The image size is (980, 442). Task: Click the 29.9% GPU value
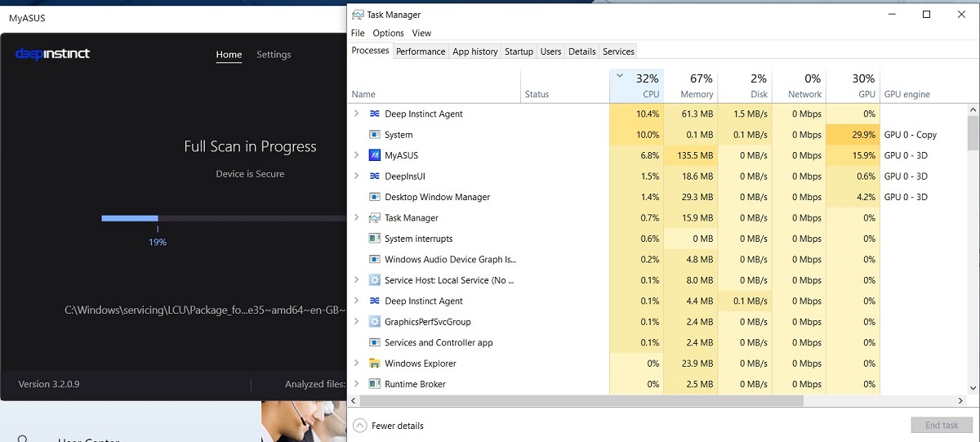pyautogui.click(x=862, y=135)
